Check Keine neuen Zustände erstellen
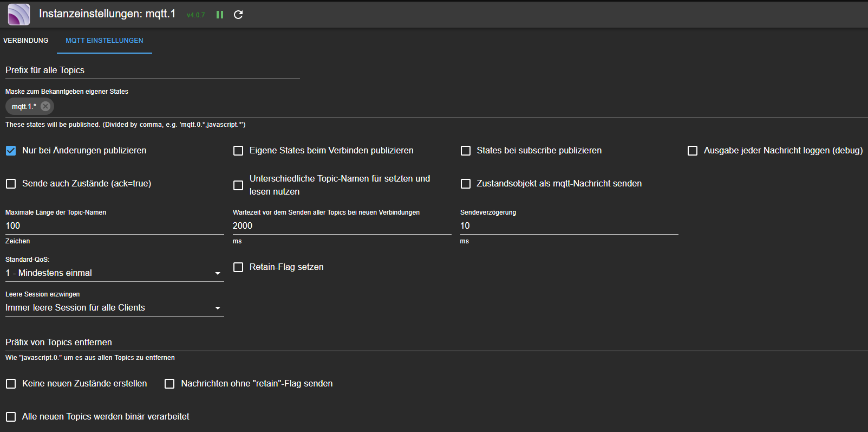Viewport: 868px width, 432px height. coord(11,384)
